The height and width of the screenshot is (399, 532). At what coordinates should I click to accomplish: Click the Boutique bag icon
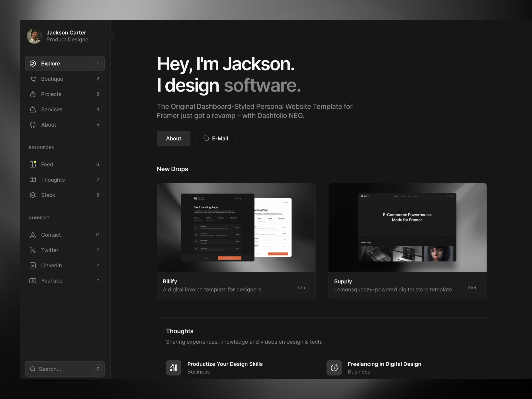point(33,78)
